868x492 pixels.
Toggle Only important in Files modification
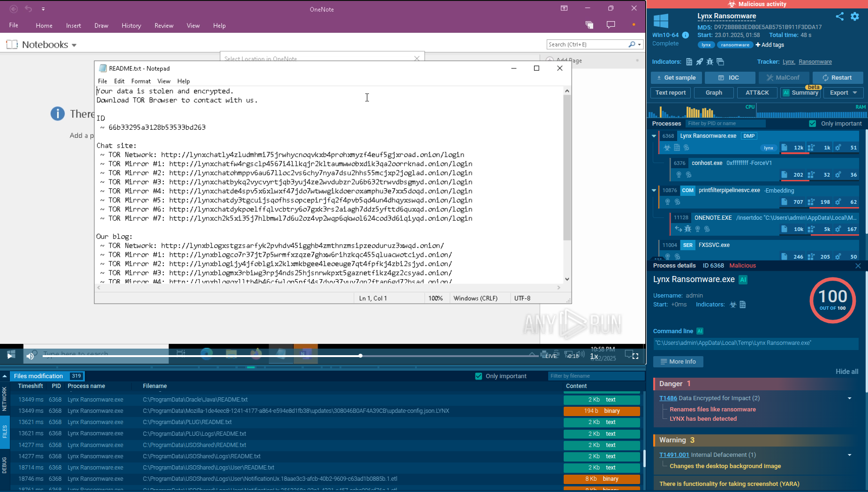pos(478,376)
